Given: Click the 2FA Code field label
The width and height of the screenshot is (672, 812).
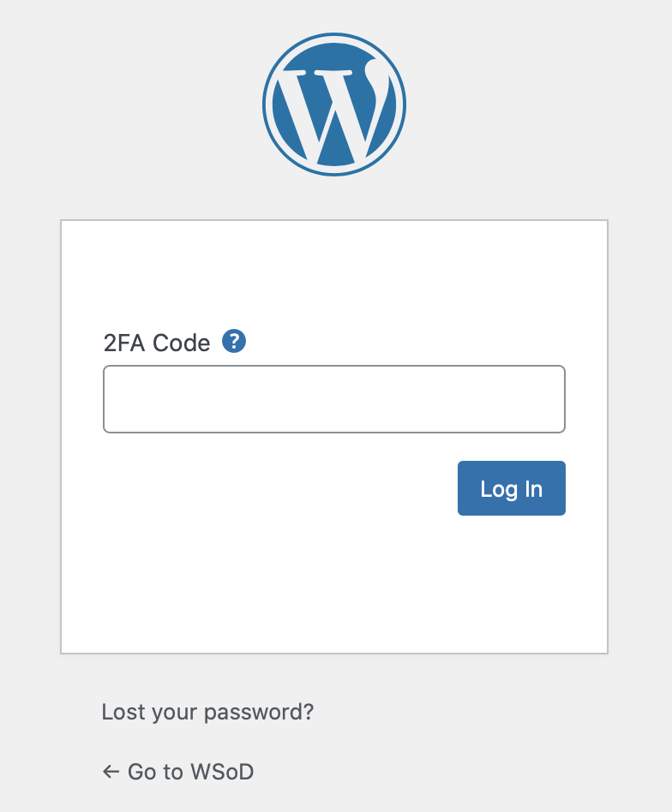Looking at the screenshot, I should click(x=156, y=342).
